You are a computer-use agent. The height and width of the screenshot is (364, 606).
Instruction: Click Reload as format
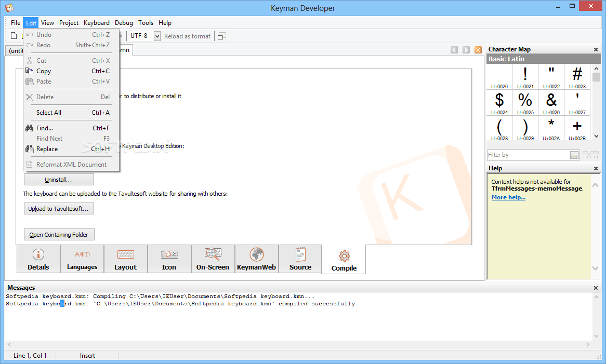click(x=188, y=36)
